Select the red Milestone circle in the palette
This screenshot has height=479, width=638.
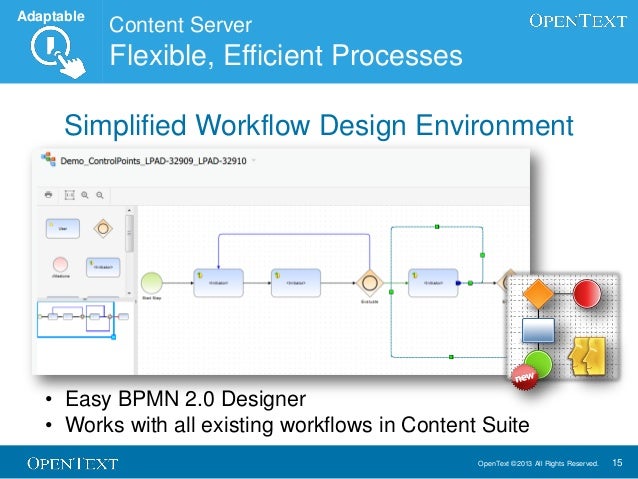61,265
